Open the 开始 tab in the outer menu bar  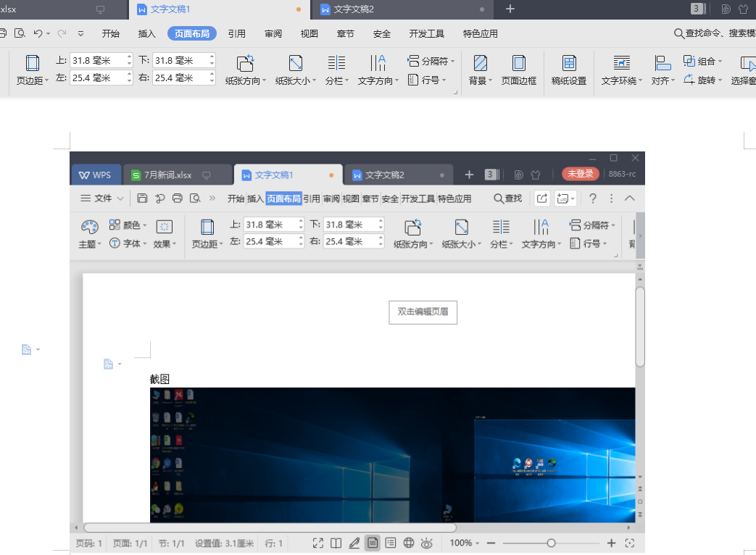[x=110, y=33]
